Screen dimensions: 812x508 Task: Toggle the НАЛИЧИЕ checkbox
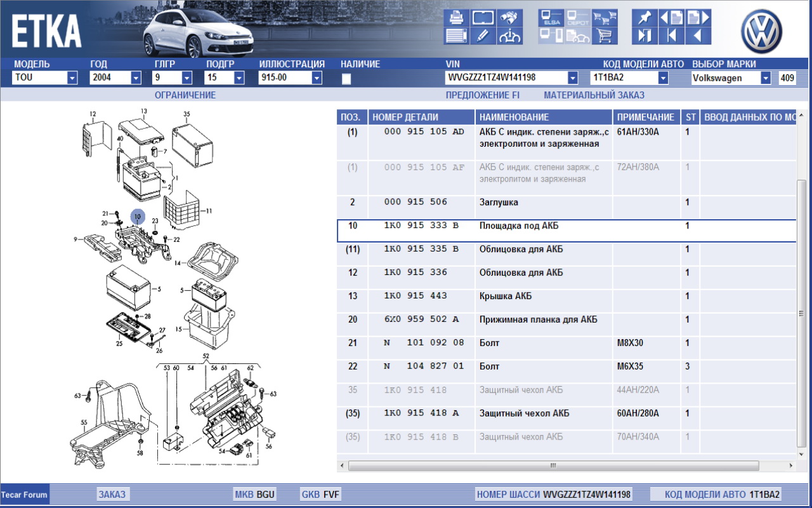click(x=346, y=79)
